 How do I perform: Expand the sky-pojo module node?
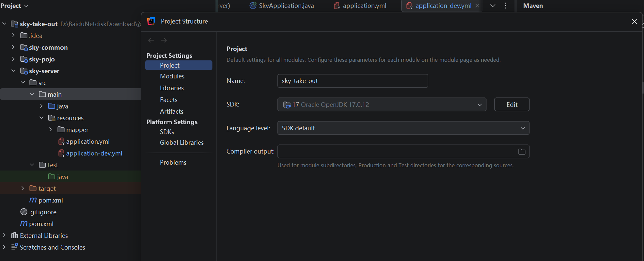click(x=13, y=59)
